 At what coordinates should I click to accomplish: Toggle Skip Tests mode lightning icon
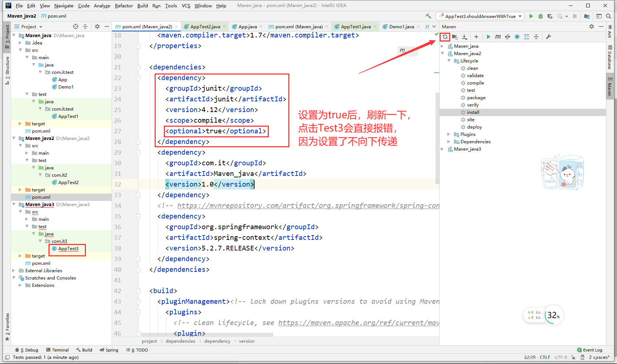[517, 37]
